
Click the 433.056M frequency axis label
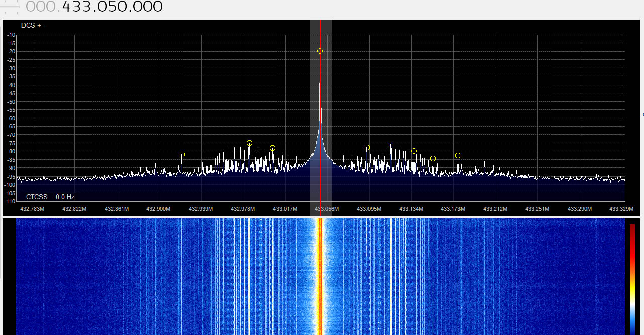coord(327,209)
